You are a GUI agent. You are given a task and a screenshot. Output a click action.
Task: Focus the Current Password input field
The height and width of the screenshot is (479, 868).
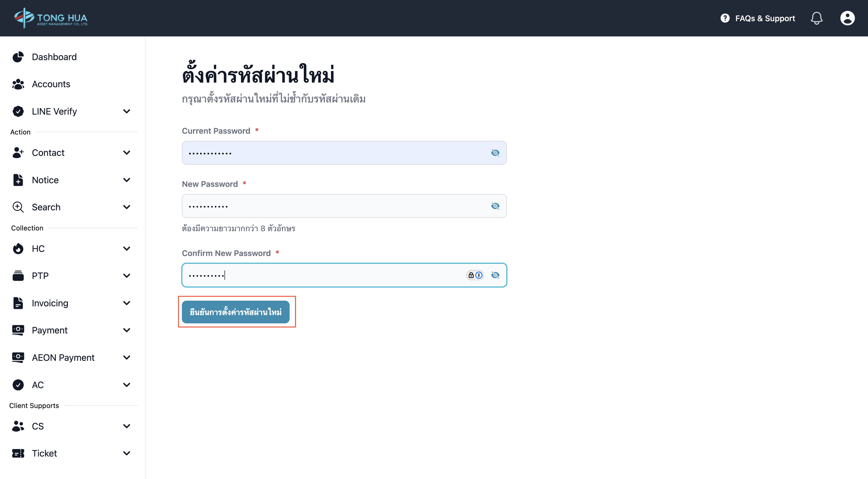(334, 153)
